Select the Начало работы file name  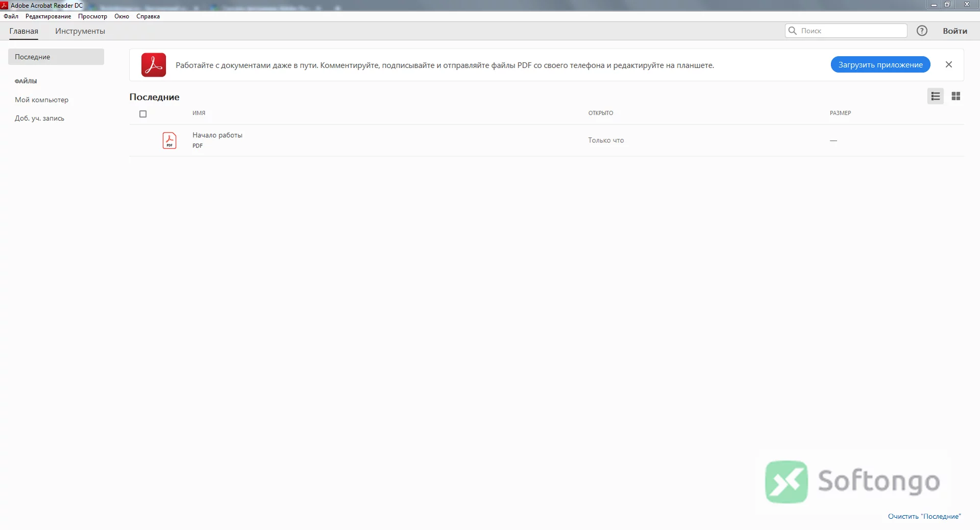tap(217, 135)
